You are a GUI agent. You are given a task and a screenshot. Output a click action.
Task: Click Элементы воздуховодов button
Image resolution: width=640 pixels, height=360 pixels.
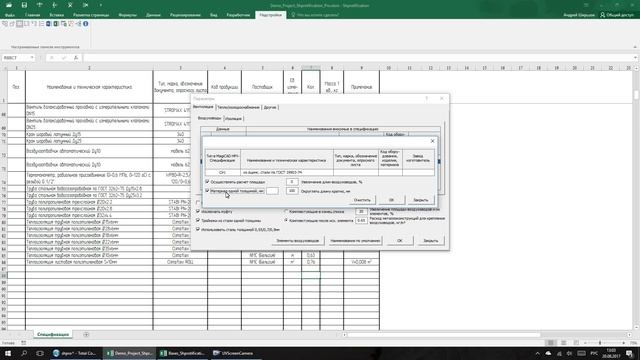click(297, 241)
